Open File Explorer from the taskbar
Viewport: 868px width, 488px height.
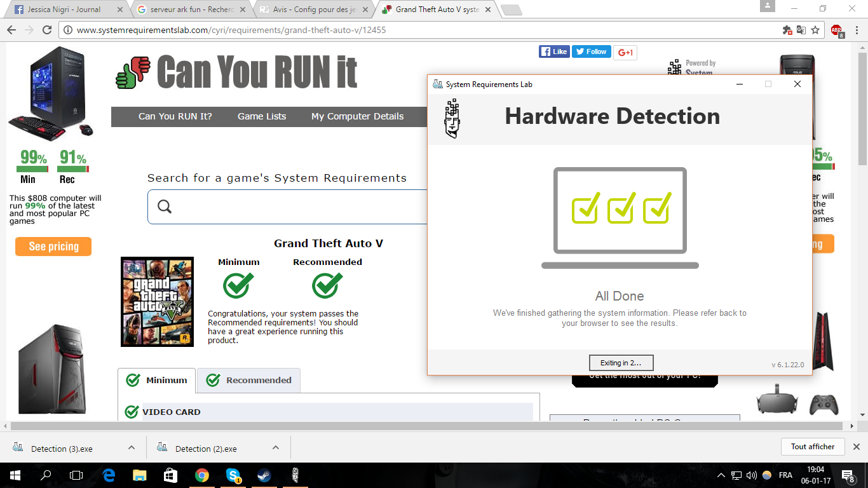pyautogui.click(x=139, y=475)
